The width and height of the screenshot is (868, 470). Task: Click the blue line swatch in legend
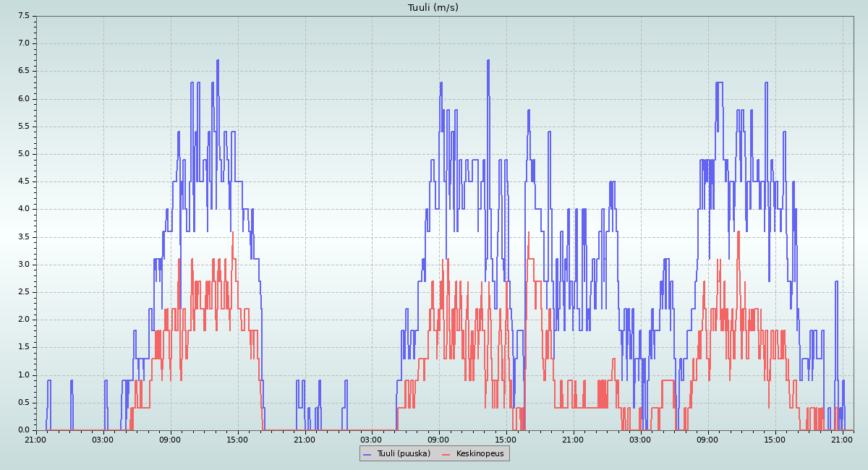(x=367, y=453)
